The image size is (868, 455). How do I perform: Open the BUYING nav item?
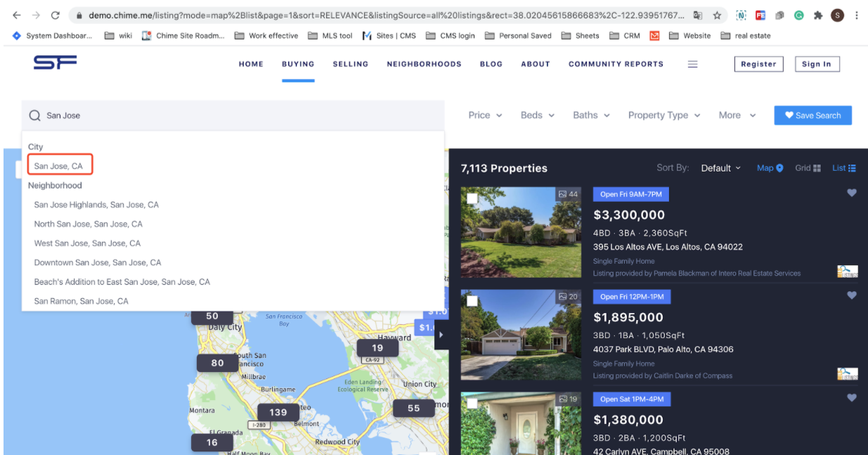tap(298, 64)
